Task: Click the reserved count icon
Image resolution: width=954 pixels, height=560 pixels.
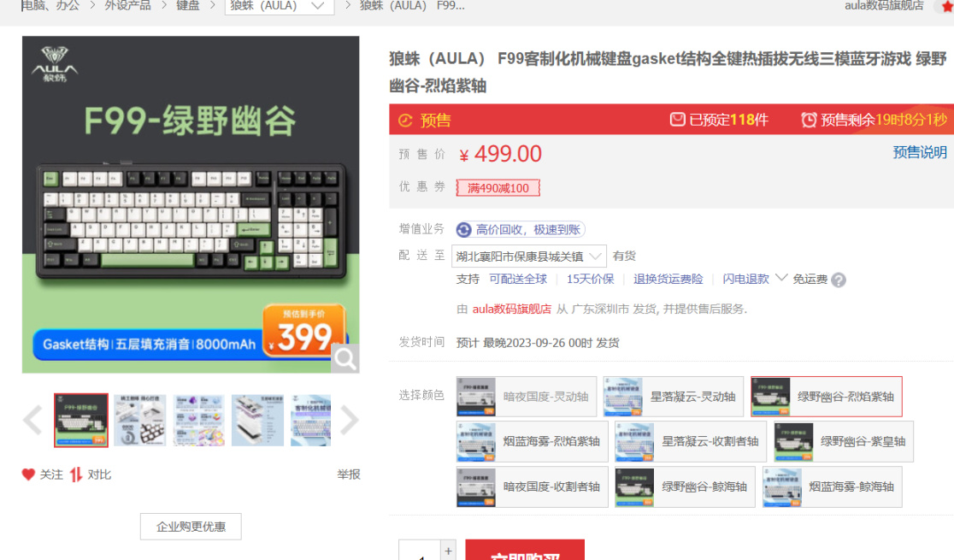Action: [x=677, y=120]
